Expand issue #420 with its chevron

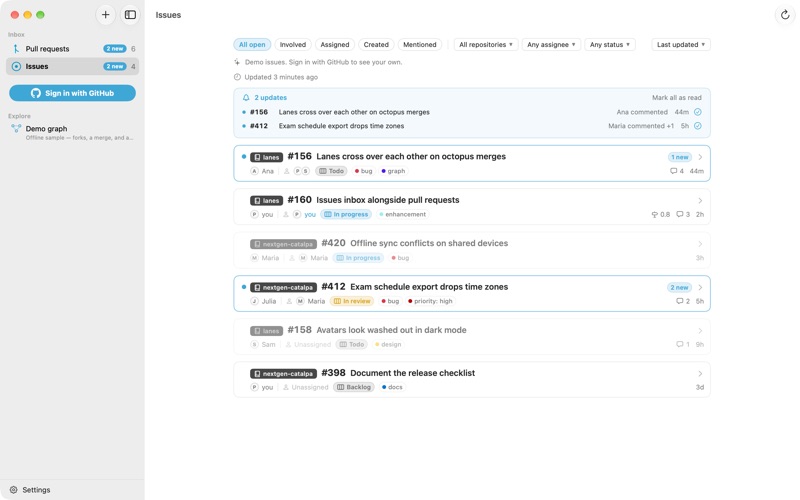tap(700, 244)
